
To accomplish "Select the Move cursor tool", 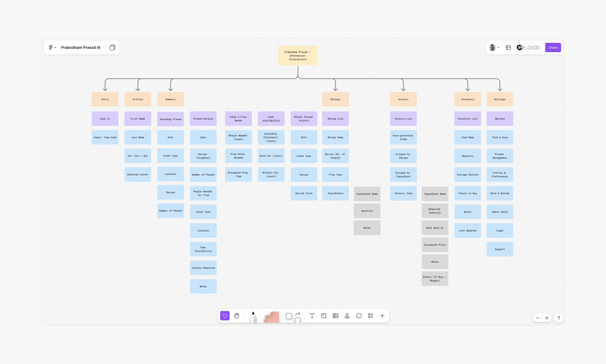I will [225, 316].
